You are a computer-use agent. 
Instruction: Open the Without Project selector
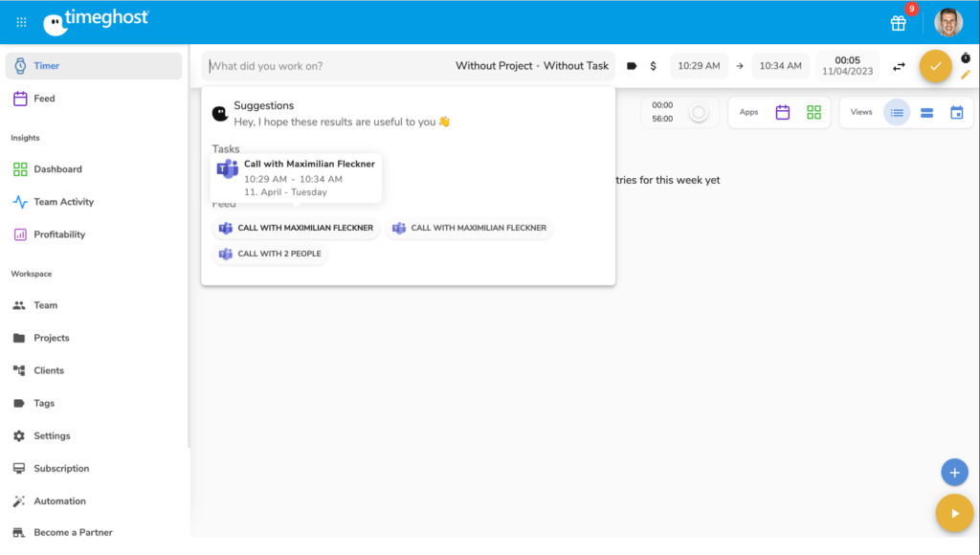pos(494,66)
